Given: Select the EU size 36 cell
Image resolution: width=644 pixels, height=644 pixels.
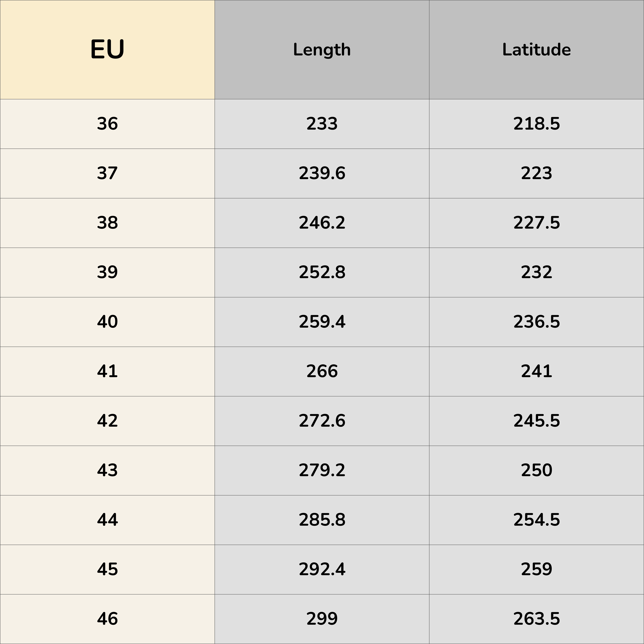Looking at the screenshot, I should click(107, 124).
